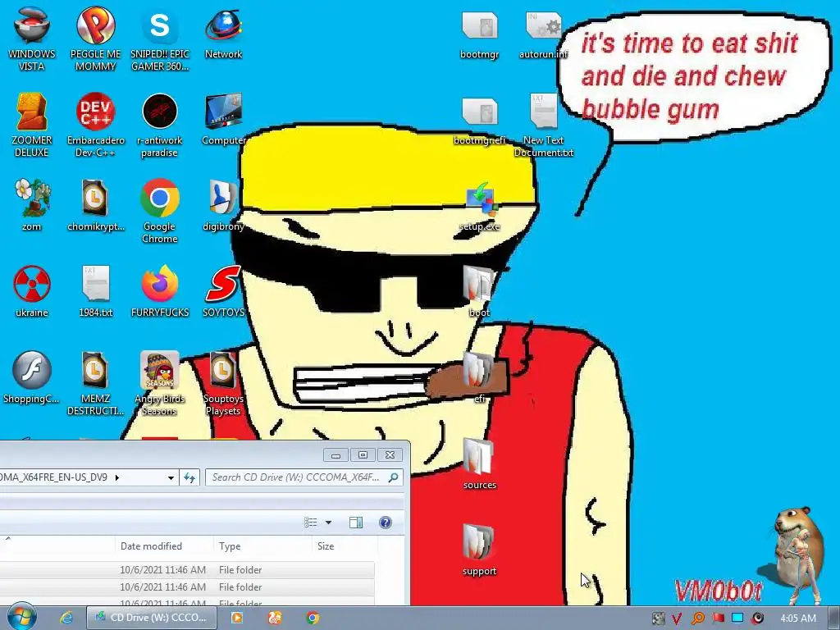Select the boot folder on desktop

pyautogui.click(x=479, y=291)
